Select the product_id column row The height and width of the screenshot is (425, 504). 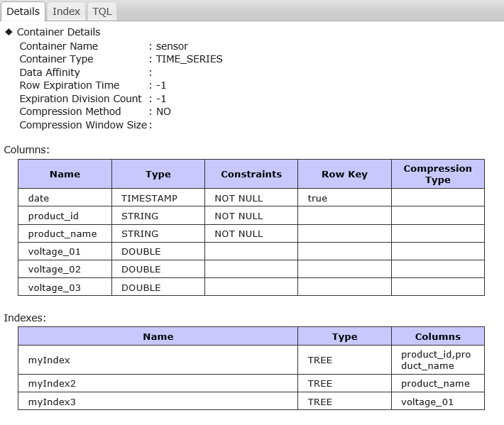pyautogui.click(x=53, y=216)
